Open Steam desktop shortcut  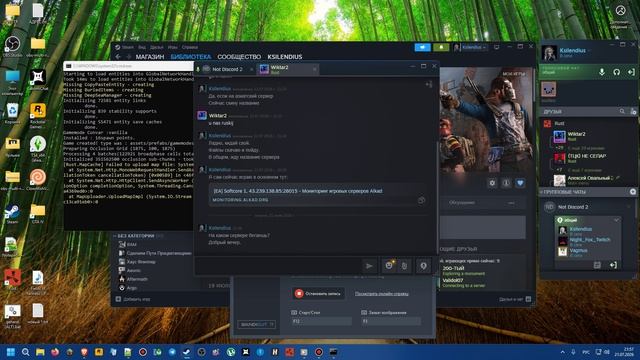[12, 215]
